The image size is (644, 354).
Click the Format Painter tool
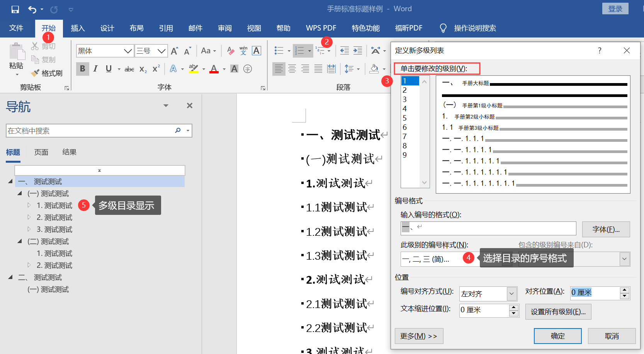(47, 73)
